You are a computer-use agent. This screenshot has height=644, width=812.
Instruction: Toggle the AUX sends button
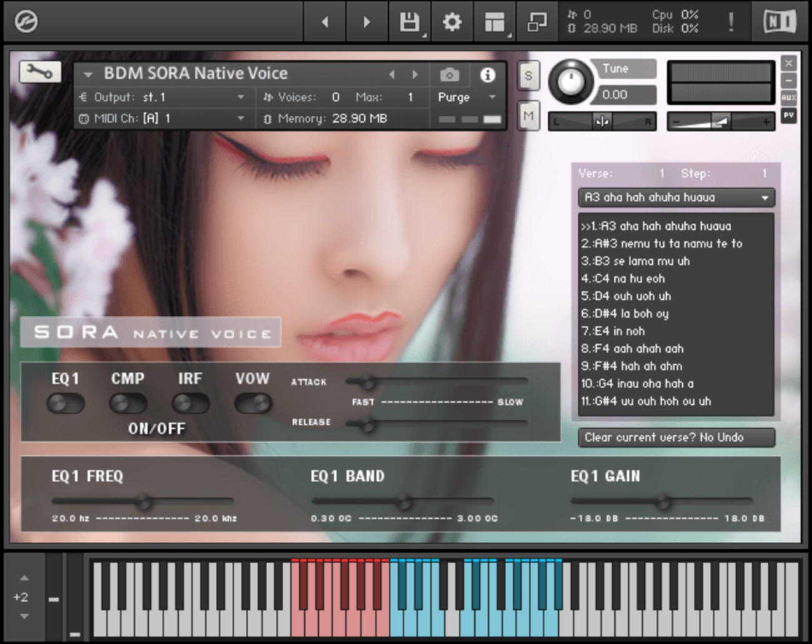[789, 97]
